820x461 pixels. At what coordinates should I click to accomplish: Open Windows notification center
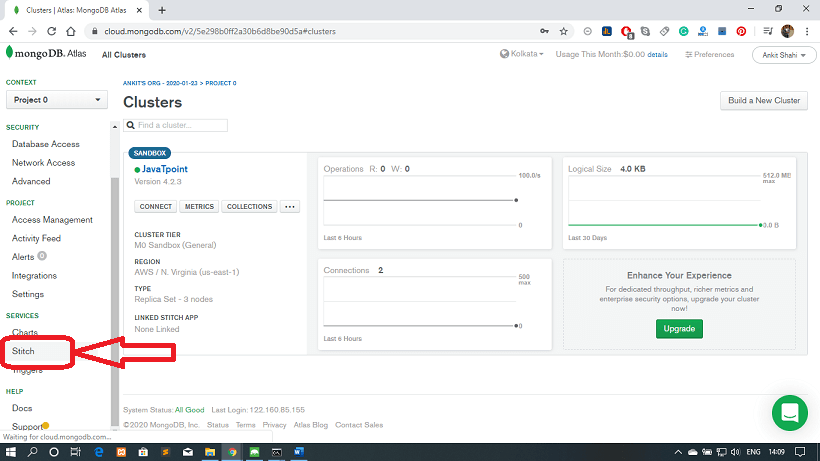pyautogui.click(x=800, y=452)
